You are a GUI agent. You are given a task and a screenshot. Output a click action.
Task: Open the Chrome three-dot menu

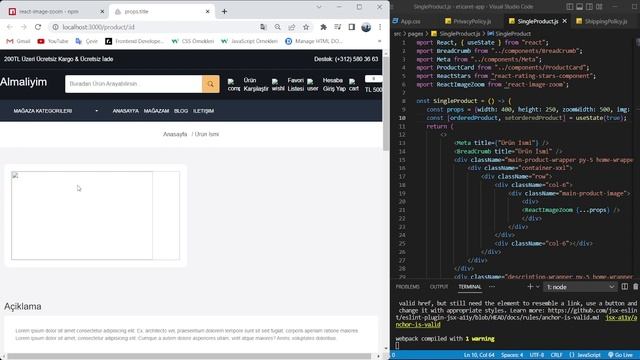[380, 27]
